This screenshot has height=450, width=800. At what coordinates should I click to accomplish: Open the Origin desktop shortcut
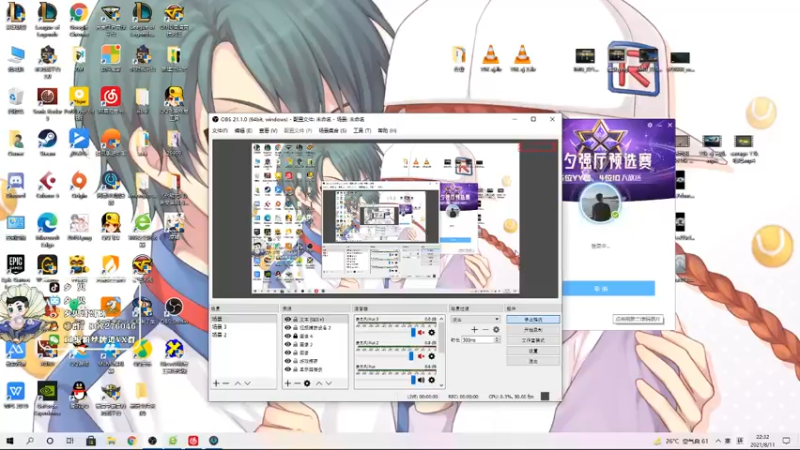pyautogui.click(x=79, y=185)
